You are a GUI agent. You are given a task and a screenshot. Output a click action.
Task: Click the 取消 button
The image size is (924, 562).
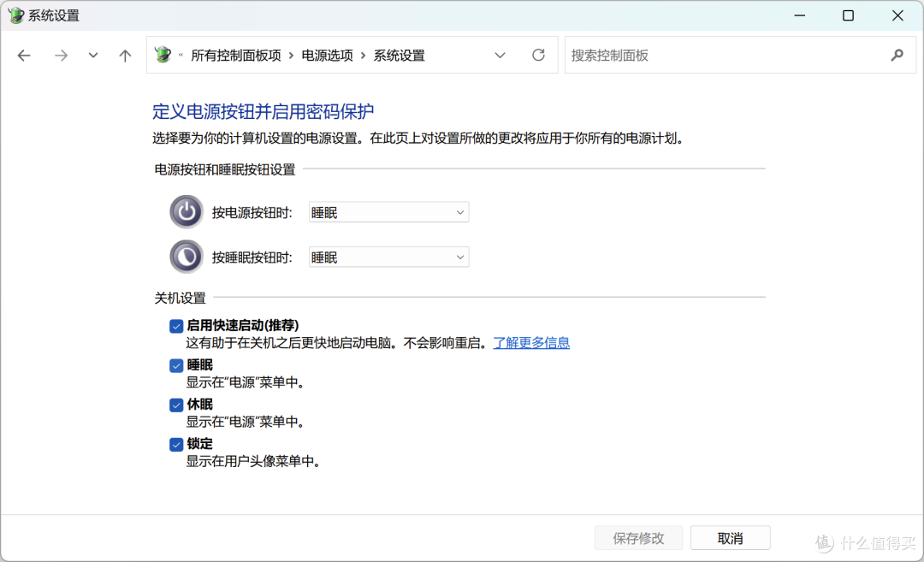[x=730, y=538]
